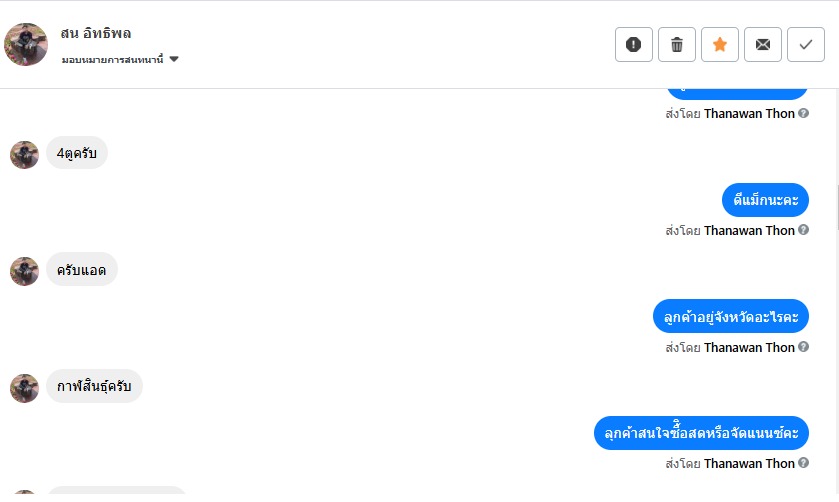Click the customer name สน อิทธิพล

coord(96,33)
